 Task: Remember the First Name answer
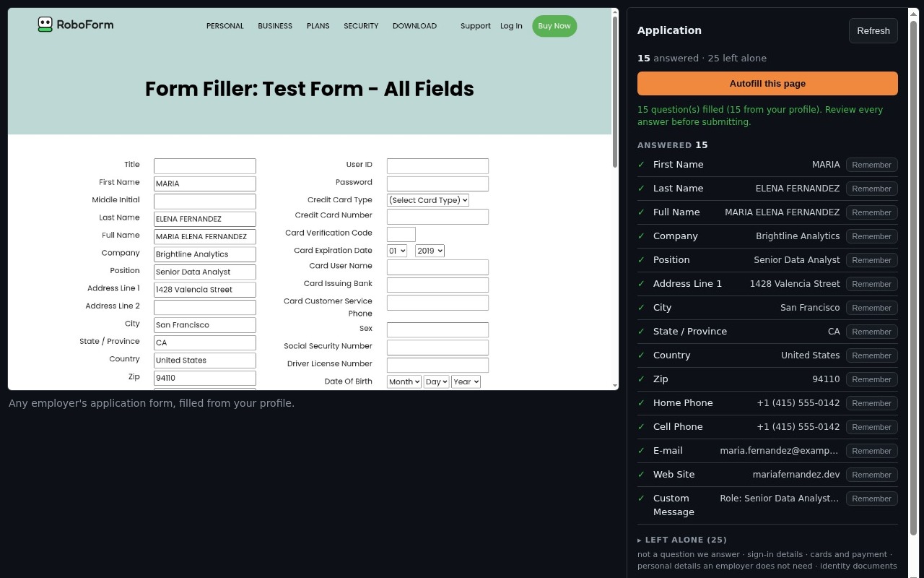(871, 165)
